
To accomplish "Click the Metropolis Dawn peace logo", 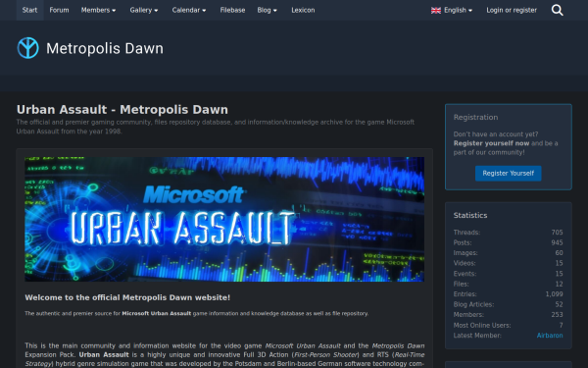I will tap(27, 48).
